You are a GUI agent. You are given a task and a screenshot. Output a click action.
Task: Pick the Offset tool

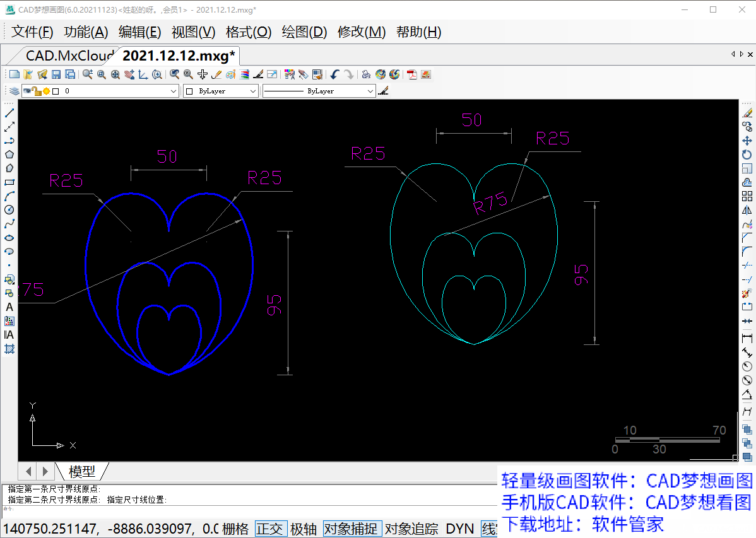747,183
